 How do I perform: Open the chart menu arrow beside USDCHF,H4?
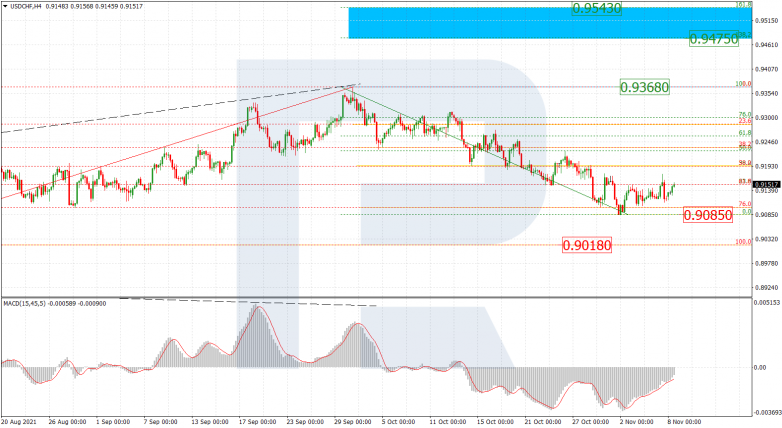coord(5,7)
